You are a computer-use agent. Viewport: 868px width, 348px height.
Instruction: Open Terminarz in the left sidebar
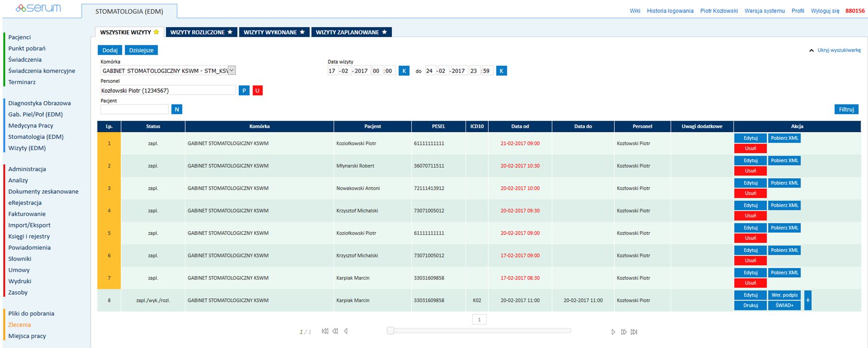click(x=22, y=82)
